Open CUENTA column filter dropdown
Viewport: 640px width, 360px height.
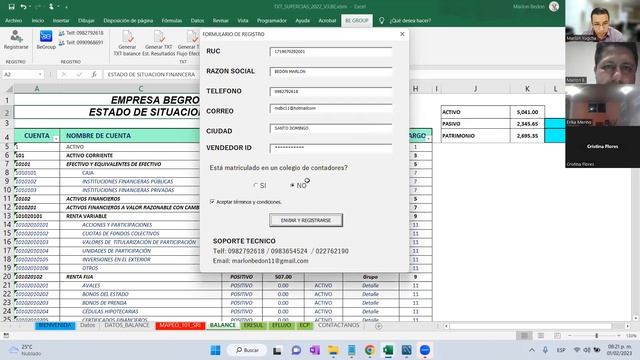(56, 139)
